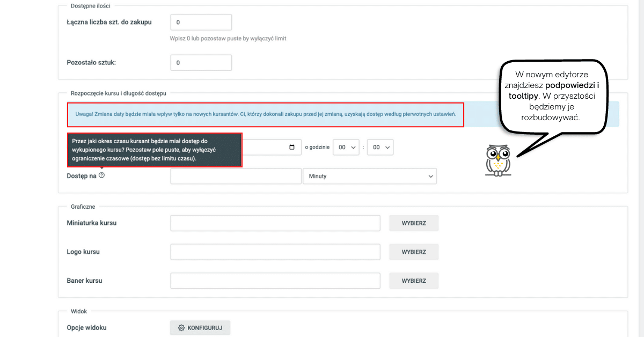Click the course start date field
644x337 pixels.
coord(272,147)
